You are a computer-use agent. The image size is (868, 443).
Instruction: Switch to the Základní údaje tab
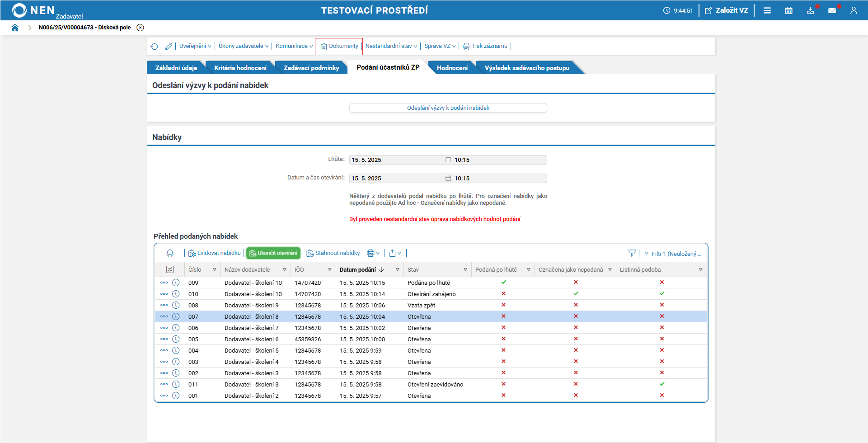[176, 68]
